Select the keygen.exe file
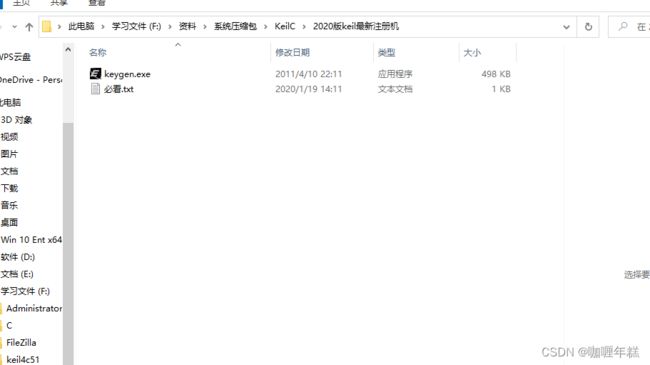The height and width of the screenshot is (365, 650). (x=127, y=74)
